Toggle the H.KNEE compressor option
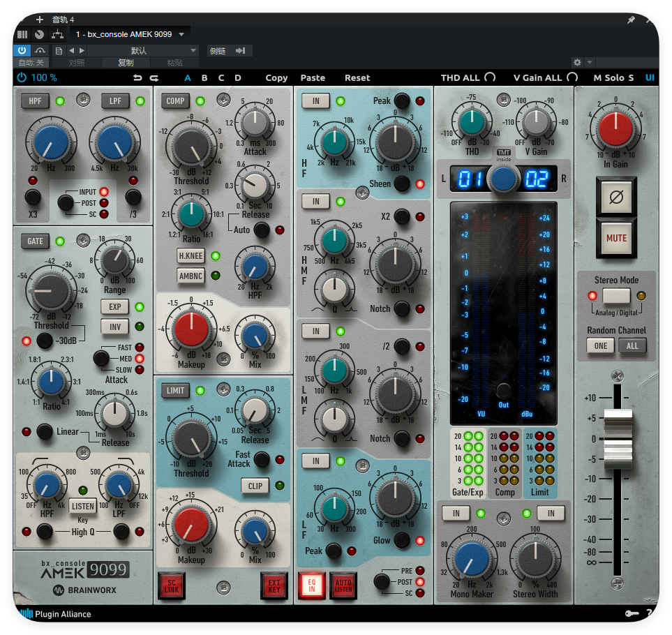672x635 pixels. click(x=191, y=256)
